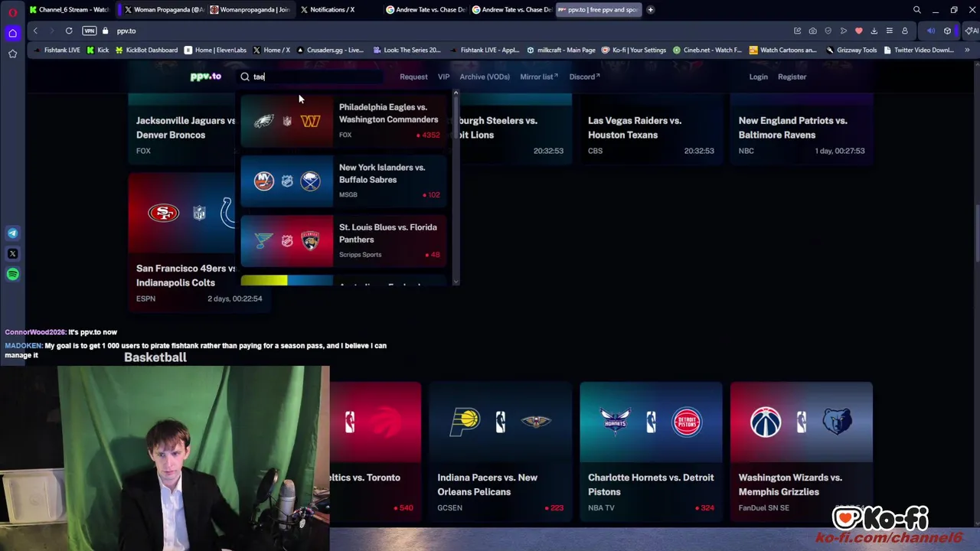Click the ppv.to site logo

(x=205, y=77)
